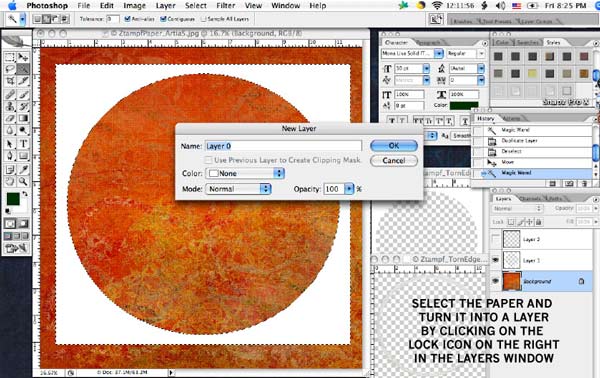
Task: Select the Dodge tool
Action: (x=23, y=130)
